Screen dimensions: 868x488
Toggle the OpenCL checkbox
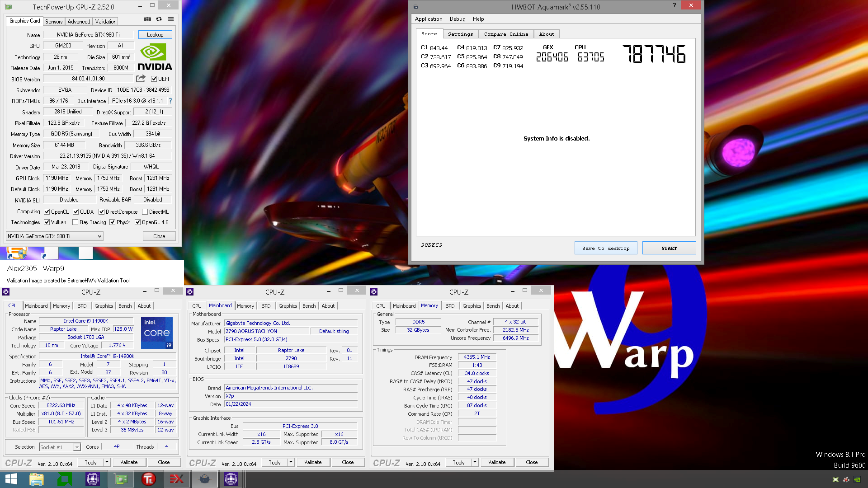tap(47, 211)
